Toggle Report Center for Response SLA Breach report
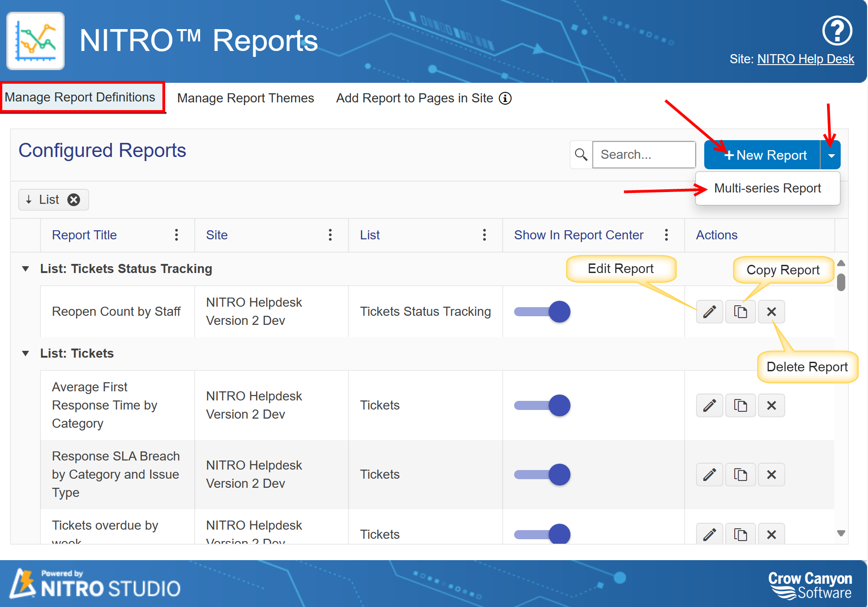 tap(542, 475)
